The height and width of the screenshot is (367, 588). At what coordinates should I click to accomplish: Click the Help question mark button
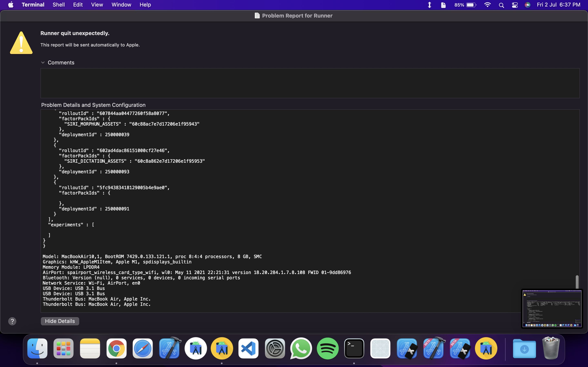tap(12, 321)
